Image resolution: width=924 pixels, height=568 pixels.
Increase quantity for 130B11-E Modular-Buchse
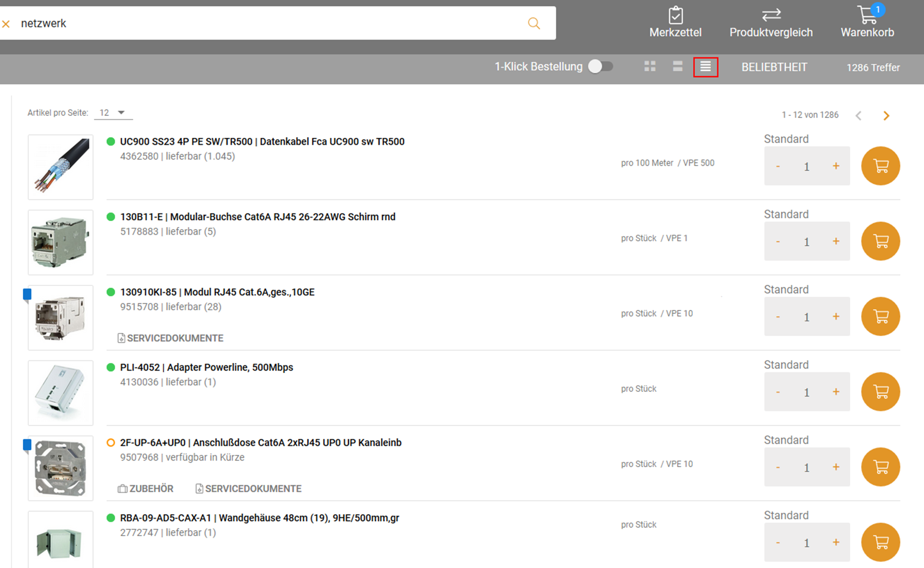(836, 241)
